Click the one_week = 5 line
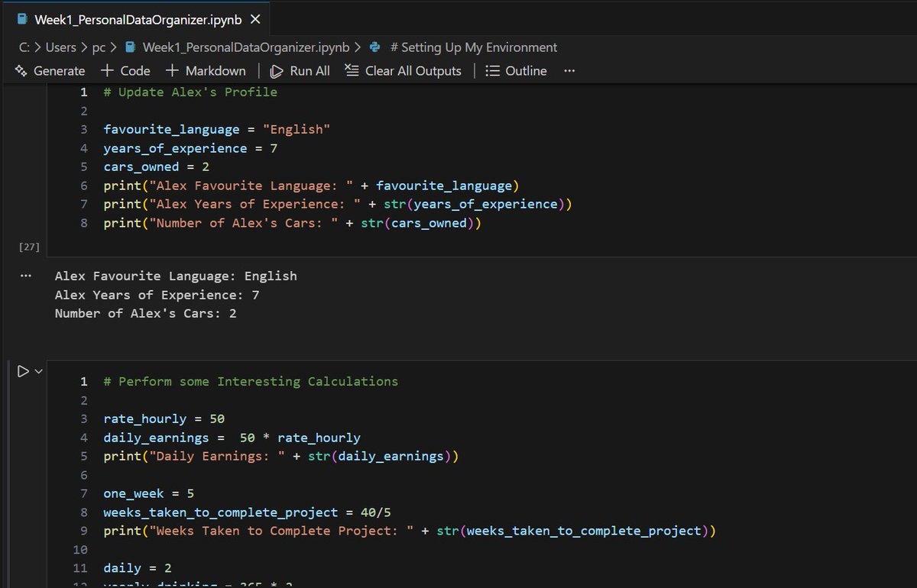This screenshot has height=588, width=917. (149, 493)
